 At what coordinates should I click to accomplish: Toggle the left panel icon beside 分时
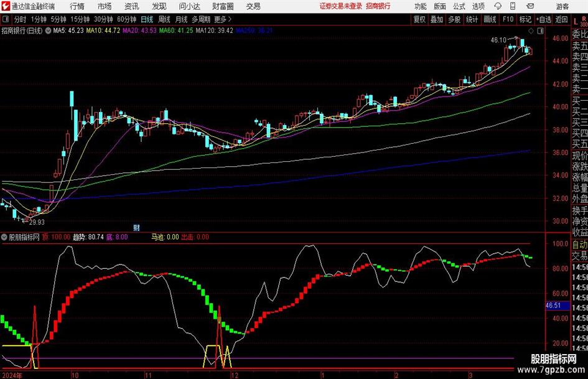6,19
